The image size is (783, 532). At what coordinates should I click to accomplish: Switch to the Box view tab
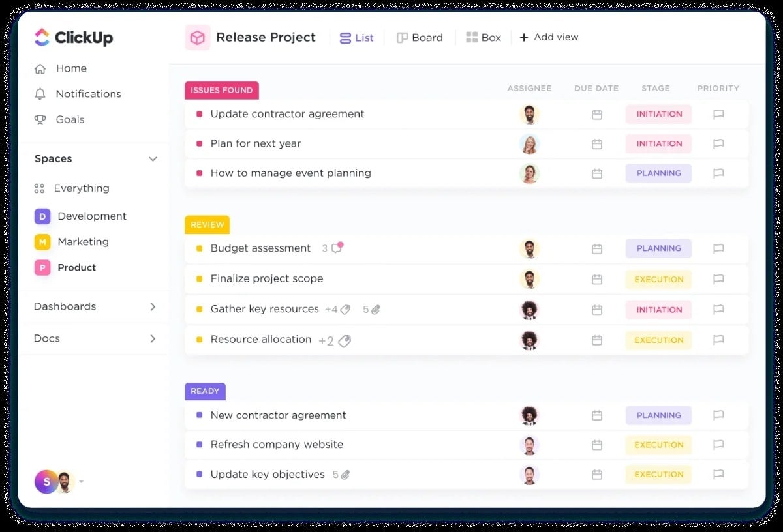484,38
